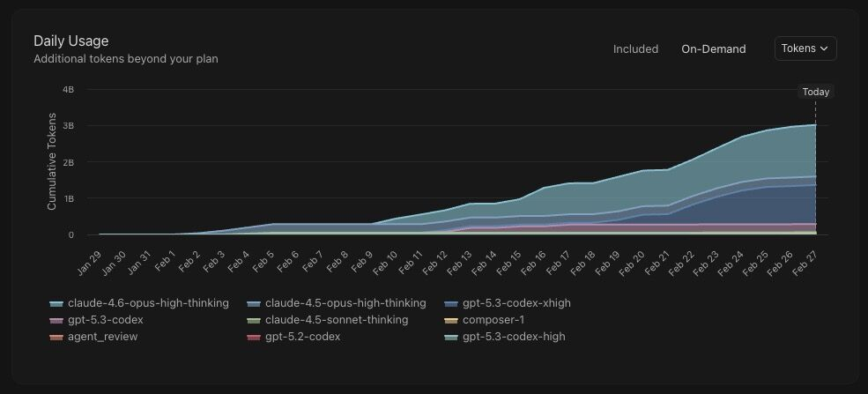Click the gpt-5.2-codex legend swatch icon
The width and height of the screenshot is (868, 394).
(x=255, y=337)
